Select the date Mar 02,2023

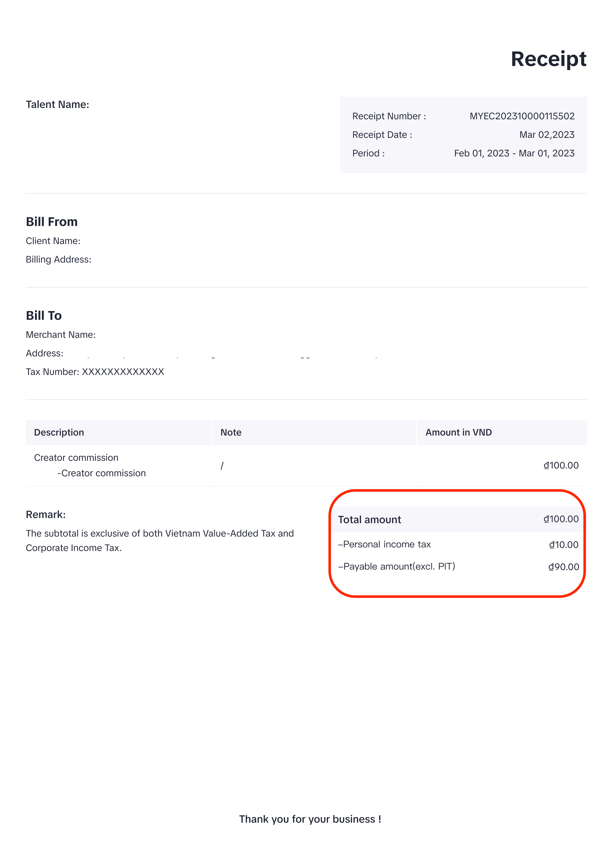[x=547, y=135]
